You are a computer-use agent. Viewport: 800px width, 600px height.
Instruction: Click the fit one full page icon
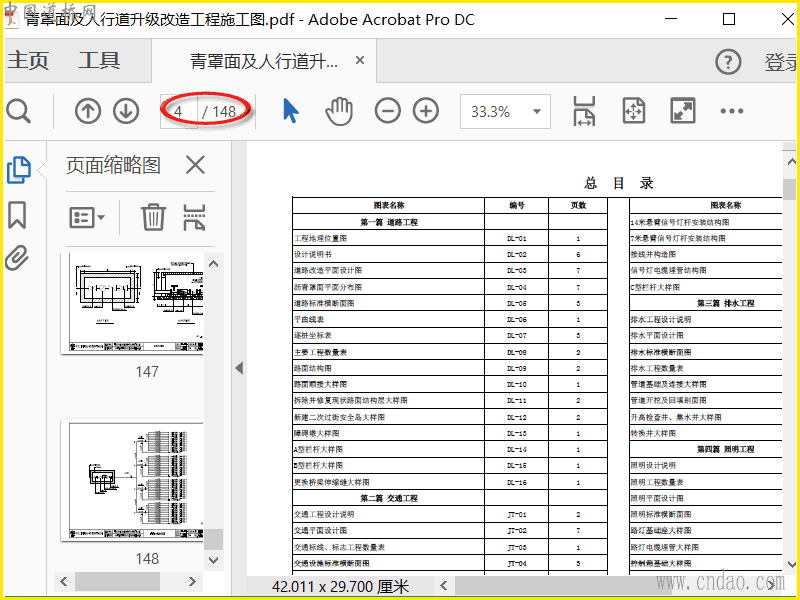point(634,111)
